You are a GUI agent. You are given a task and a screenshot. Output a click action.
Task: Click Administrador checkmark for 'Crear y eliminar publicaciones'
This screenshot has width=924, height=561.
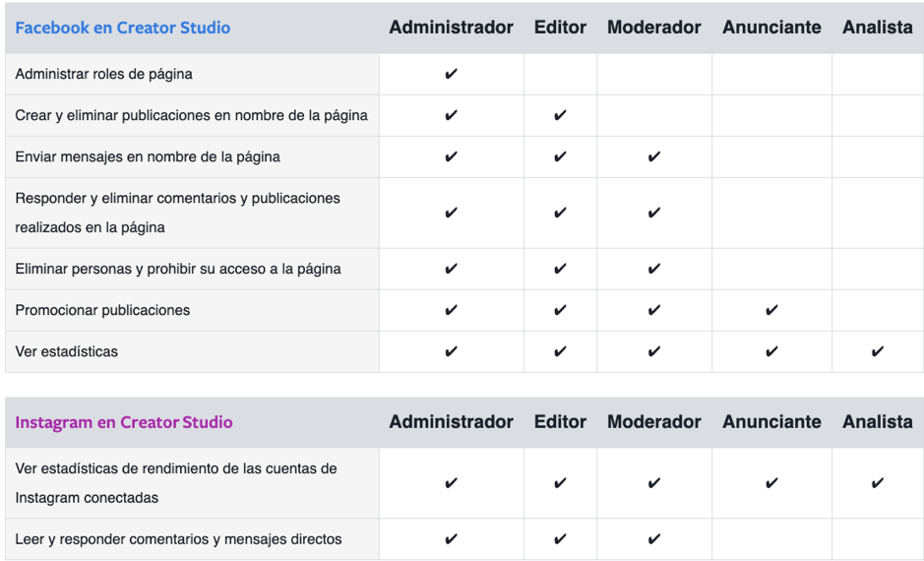(451, 115)
